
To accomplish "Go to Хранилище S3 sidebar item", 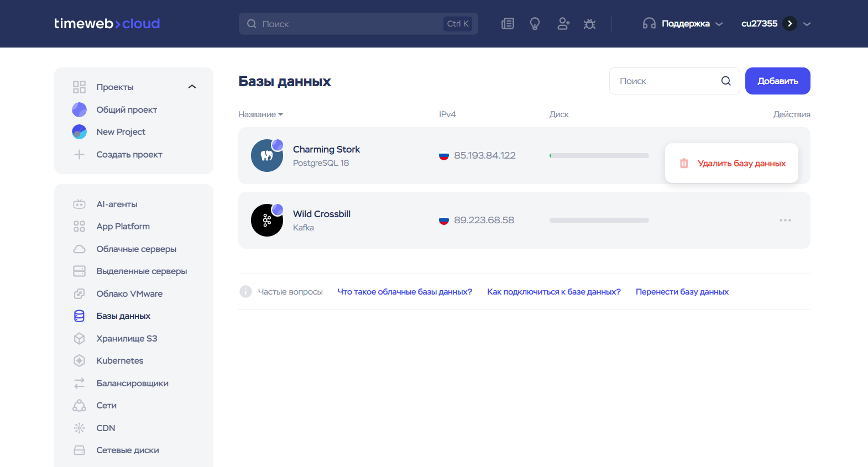I will tap(127, 339).
